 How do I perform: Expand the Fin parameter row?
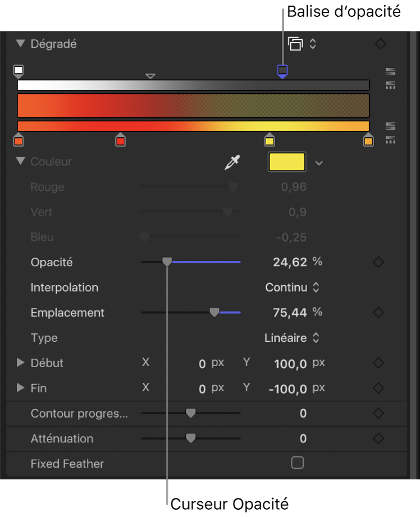[x=21, y=388]
